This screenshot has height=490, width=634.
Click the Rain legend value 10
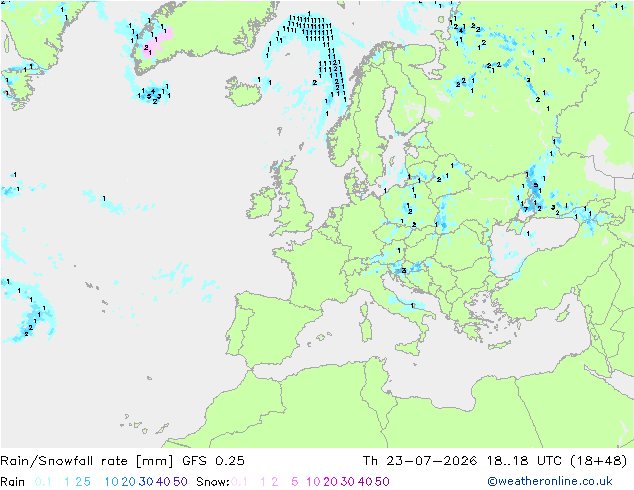[111, 482]
